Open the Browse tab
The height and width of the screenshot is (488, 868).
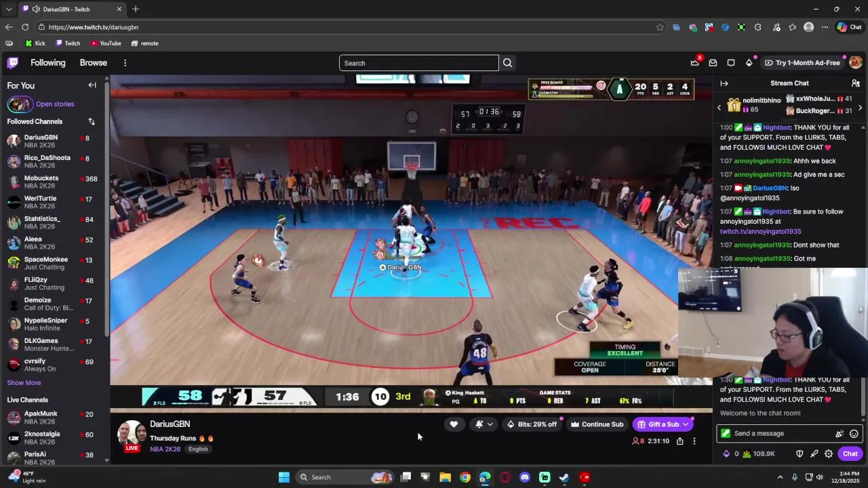pos(94,62)
